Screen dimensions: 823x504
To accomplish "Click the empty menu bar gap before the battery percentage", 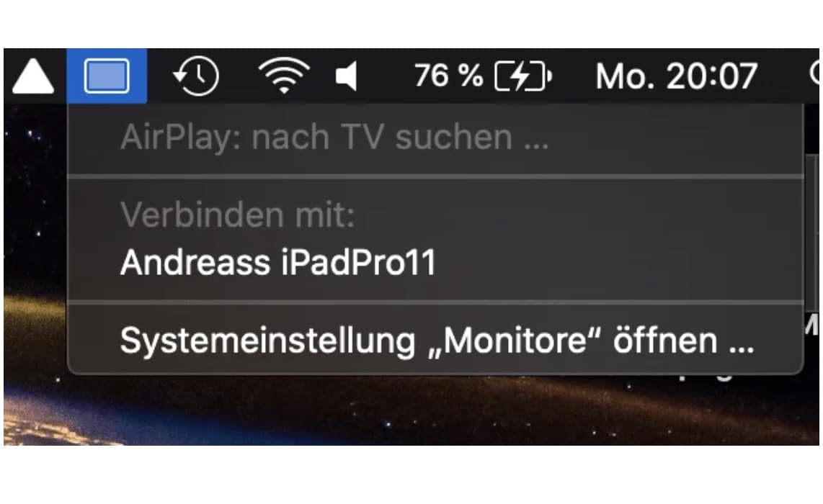I will click(386, 76).
